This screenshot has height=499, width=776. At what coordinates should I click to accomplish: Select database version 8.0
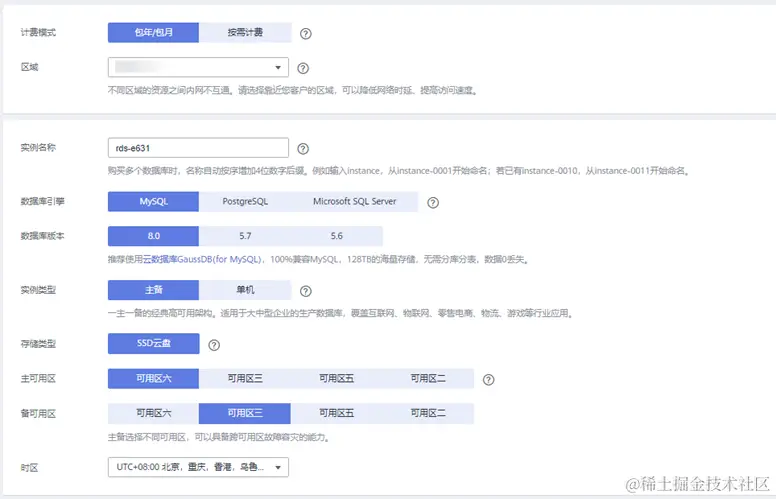pos(153,236)
